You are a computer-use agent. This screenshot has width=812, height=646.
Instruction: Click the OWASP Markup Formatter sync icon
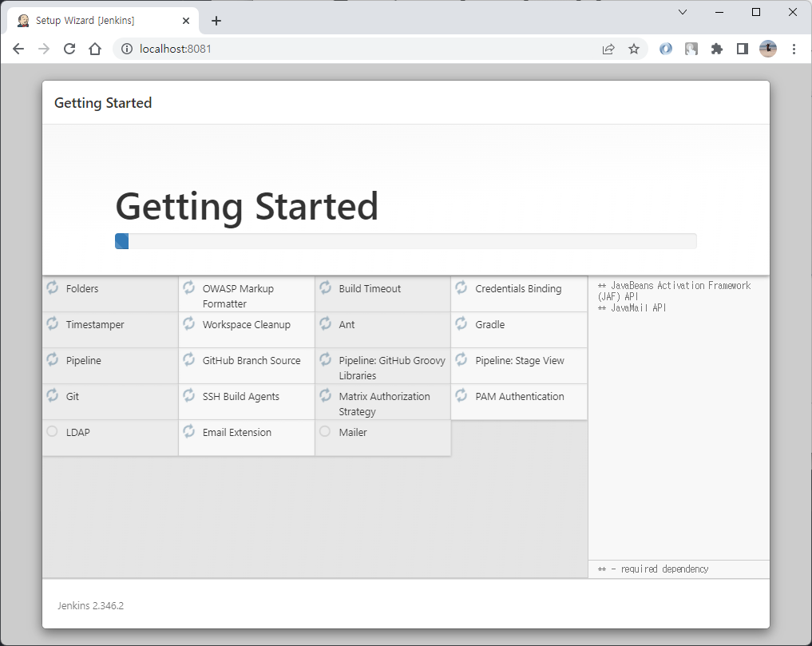(189, 287)
